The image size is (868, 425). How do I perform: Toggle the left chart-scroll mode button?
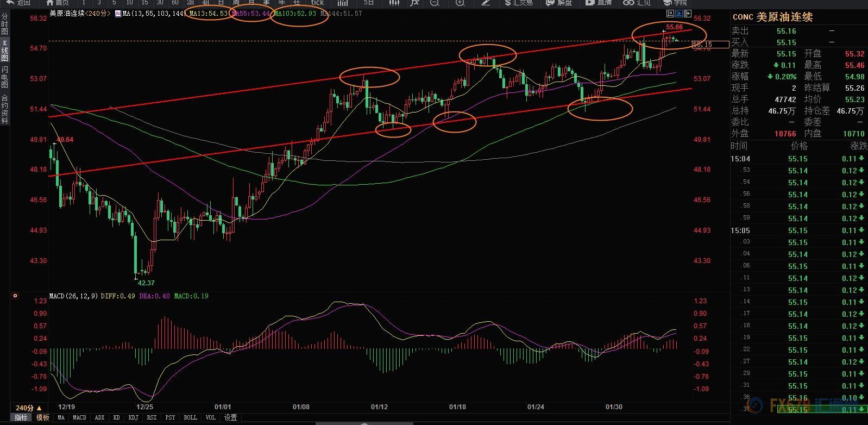click(x=671, y=14)
